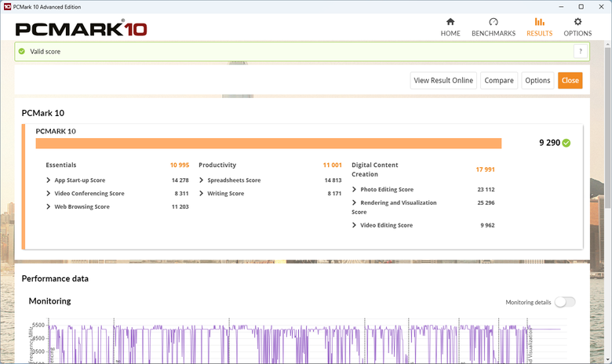Image resolution: width=612 pixels, height=364 pixels.
Task: Click the orange PCMark 10 score bar
Action: (268, 144)
